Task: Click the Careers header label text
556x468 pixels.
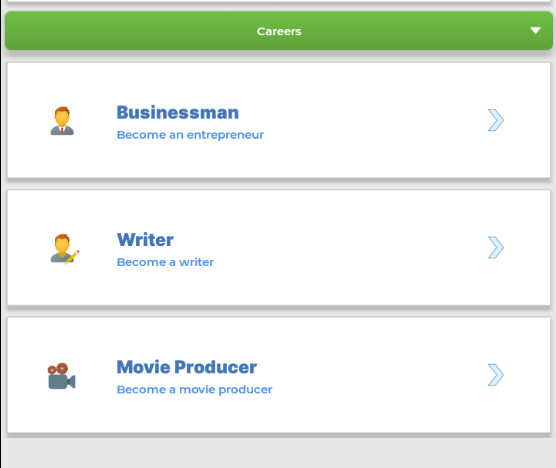Action: 279,31
